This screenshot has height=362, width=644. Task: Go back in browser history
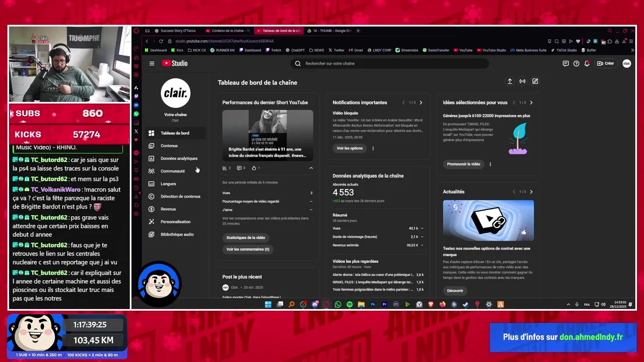click(146, 41)
